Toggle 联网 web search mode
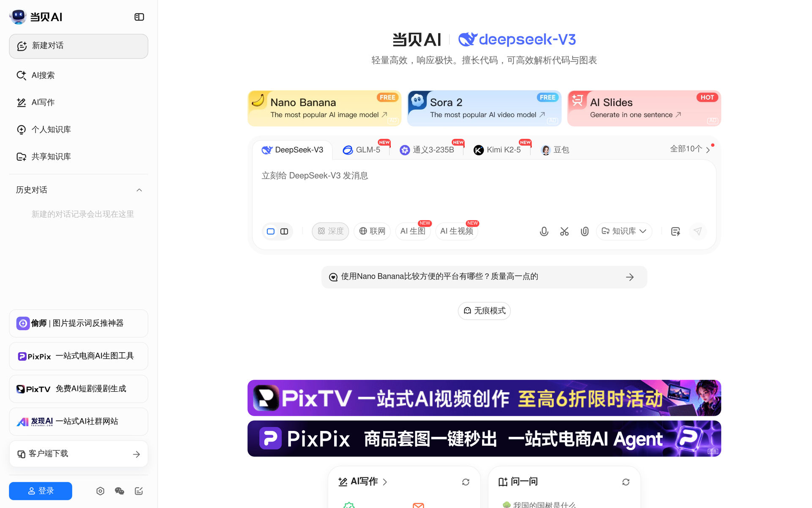The height and width of the screenshot is (508, 812). (372, 231)
